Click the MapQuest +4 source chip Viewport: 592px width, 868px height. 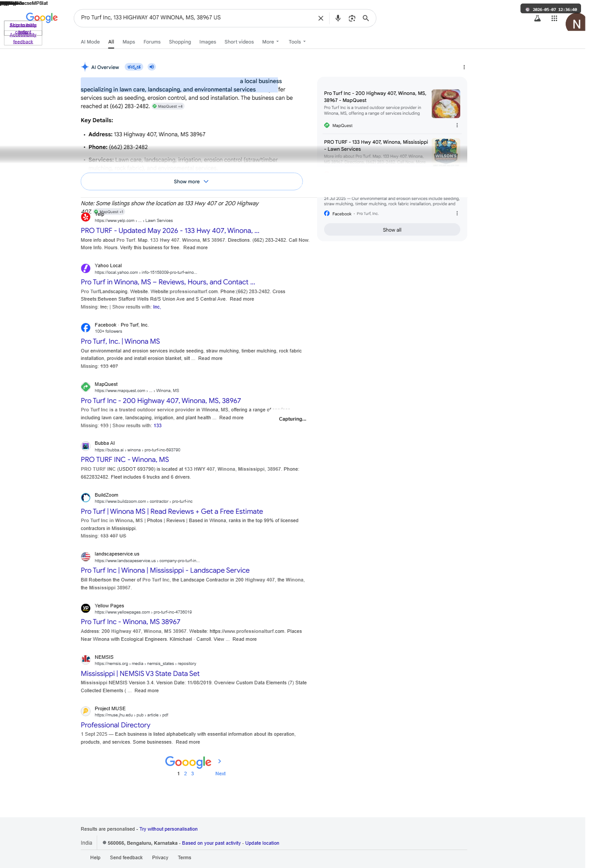click(x=168, y=106)
